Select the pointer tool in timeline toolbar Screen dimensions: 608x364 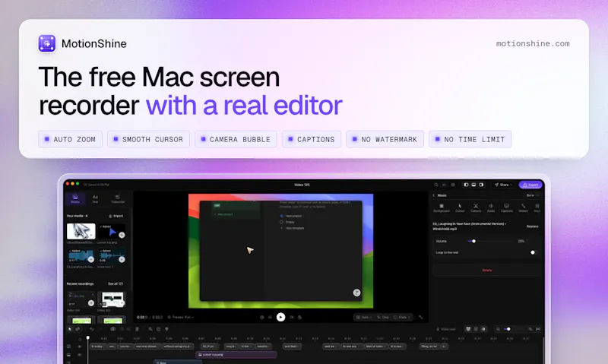[x=70, y=329]
